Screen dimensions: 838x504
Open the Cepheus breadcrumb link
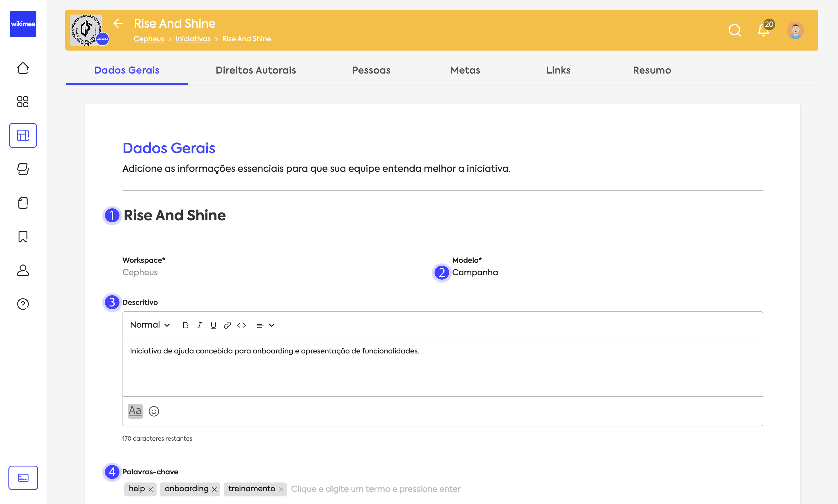(x=149, y=39)
